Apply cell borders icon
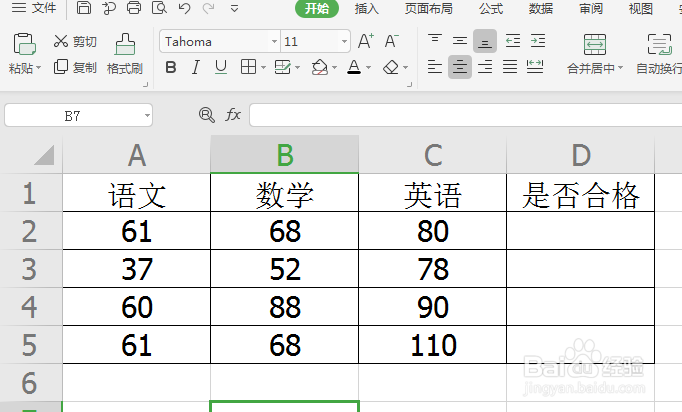Viewport: 682px width, 412px height. 248,67
